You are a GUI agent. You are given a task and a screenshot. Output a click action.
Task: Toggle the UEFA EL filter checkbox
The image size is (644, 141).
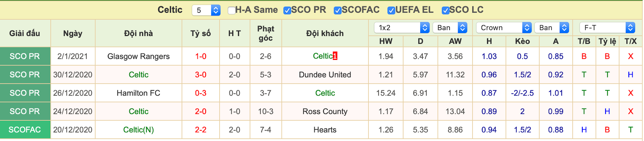pos(391,10)
